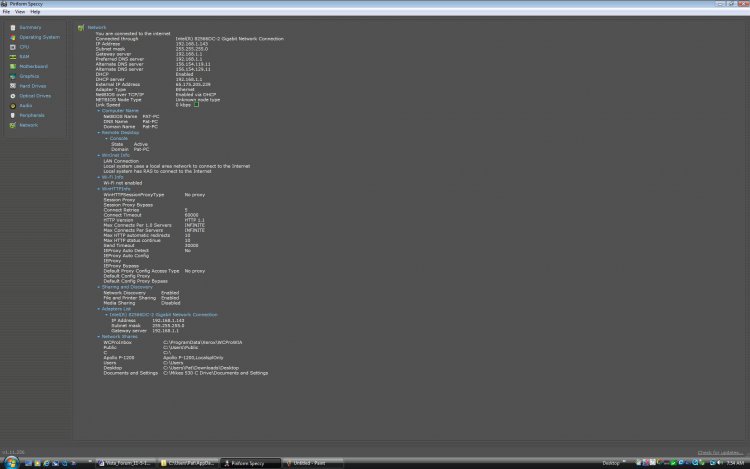Select Network label in the sidebar
The width and height of the screenshot is (750, 469).
(29, 125)
